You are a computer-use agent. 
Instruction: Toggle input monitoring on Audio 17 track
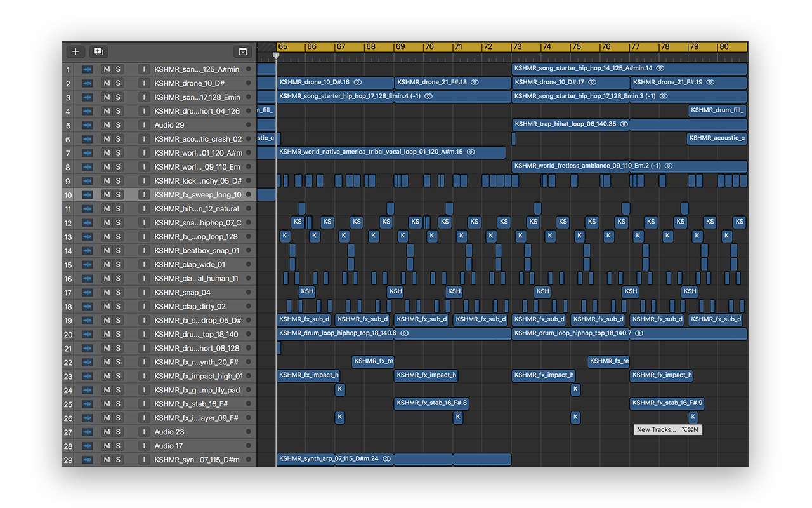pyautogui.click(x=144, y=446)
